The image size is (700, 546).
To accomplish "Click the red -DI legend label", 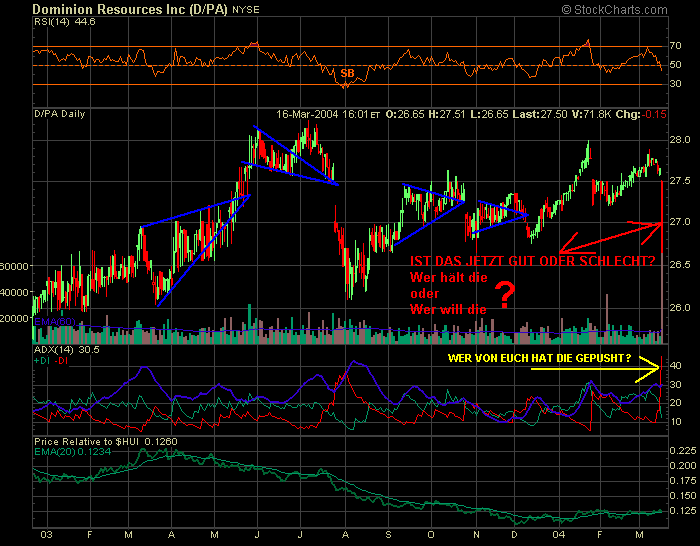I will [x=61, y=361].
